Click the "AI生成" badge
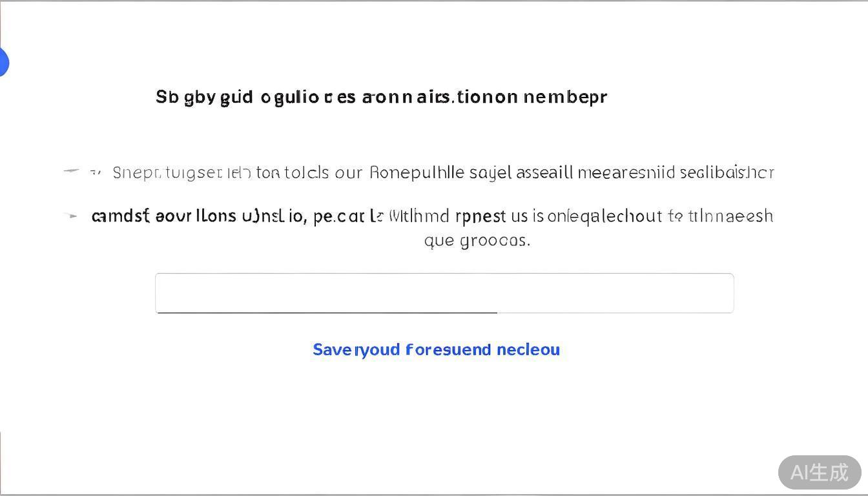868x496 pixels. coord(819,472)
